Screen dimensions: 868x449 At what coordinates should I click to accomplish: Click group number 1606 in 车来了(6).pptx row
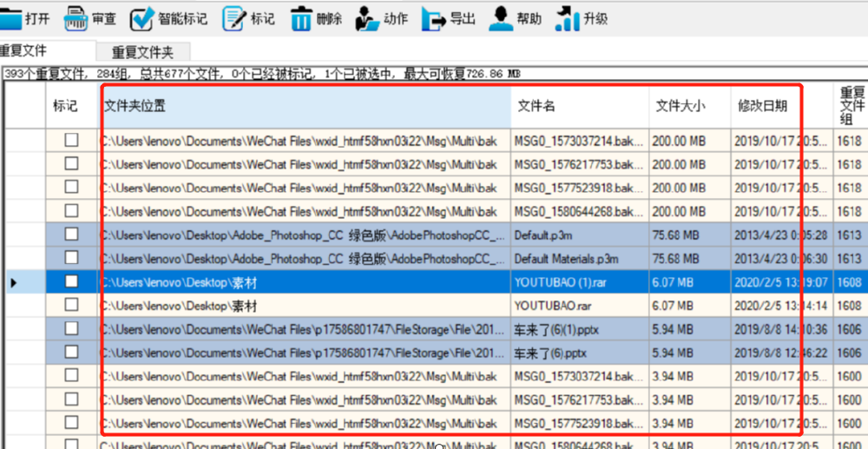(849, 353)
